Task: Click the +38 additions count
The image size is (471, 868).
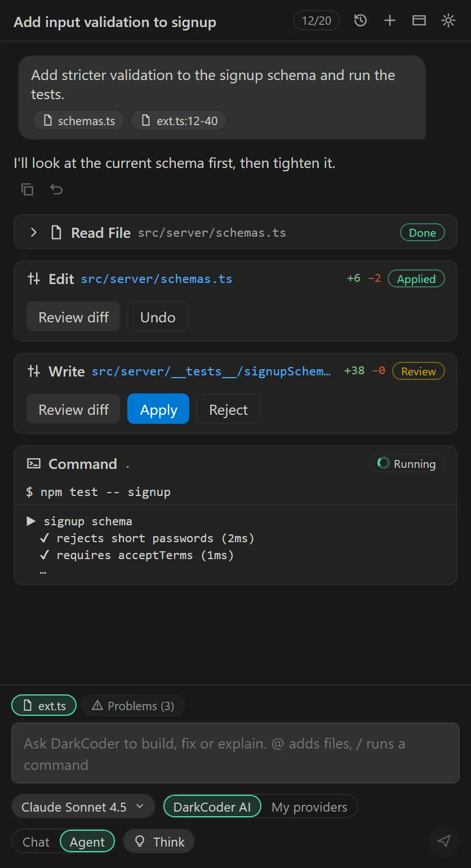Action: 354,371
